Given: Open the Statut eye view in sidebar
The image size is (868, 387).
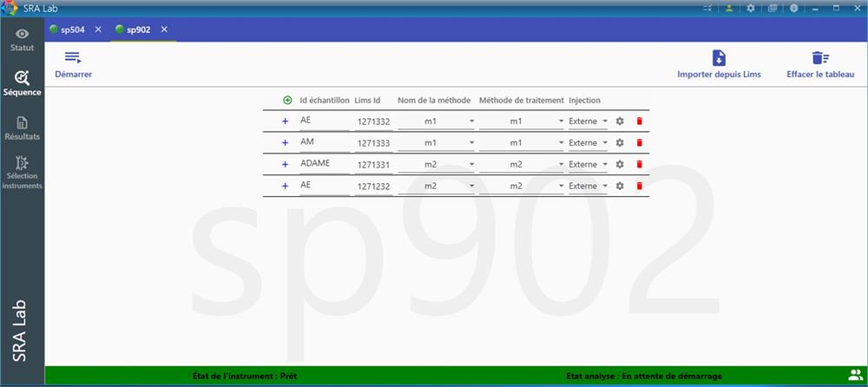Looking at the screenshot, I should [22, 39].
